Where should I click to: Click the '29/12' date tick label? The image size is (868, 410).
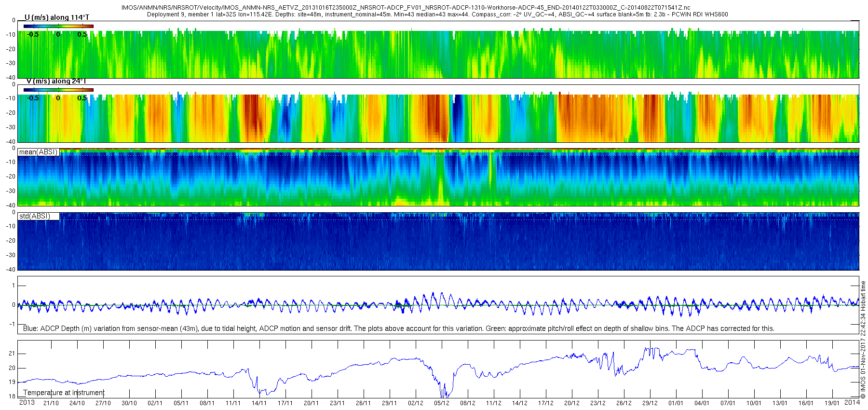pos(650,403)
